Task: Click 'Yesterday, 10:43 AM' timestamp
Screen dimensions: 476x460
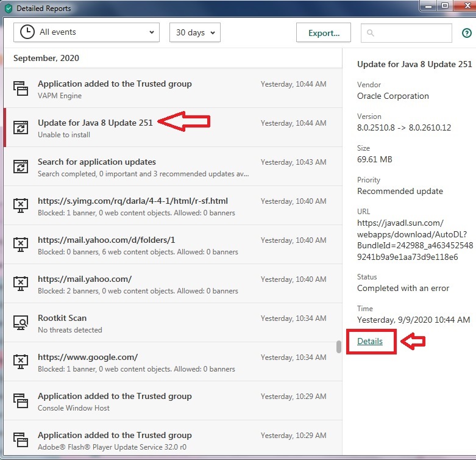Action: point(294,162)
